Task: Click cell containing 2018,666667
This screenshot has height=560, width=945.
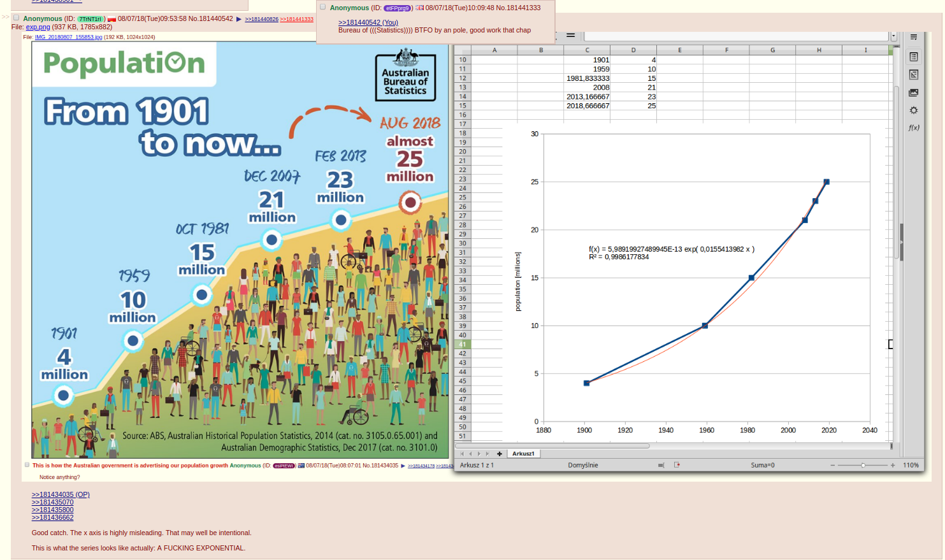Action: click(x=587, y=106)
